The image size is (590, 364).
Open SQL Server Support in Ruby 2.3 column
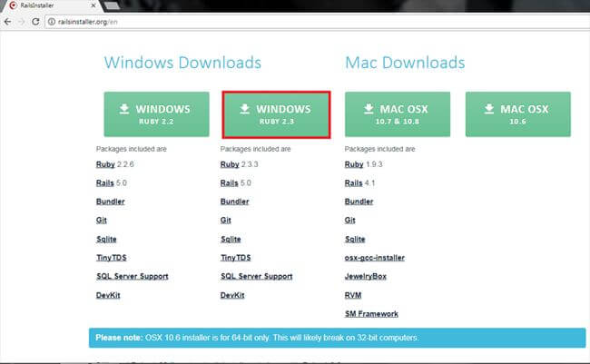pos(257,276)
